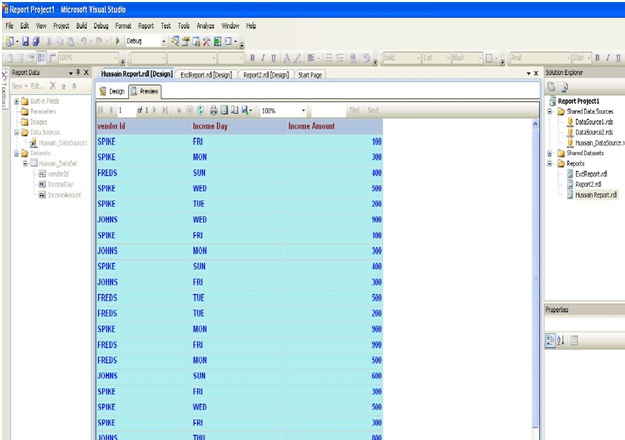Open the Solution Explorer toolbar icon
The height and width of the screenshot is (440, 625).
pos(175,41)
